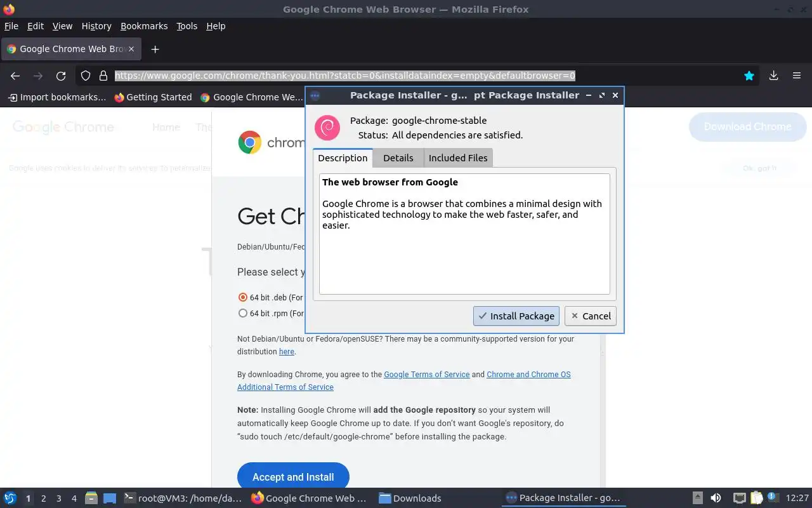Click the site security padlock icon

103,76
